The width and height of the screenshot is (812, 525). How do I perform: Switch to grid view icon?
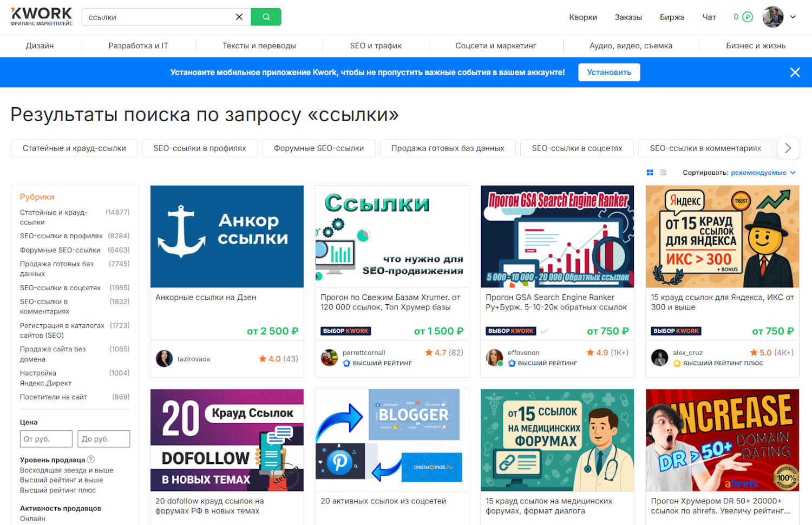click(650, 173)
